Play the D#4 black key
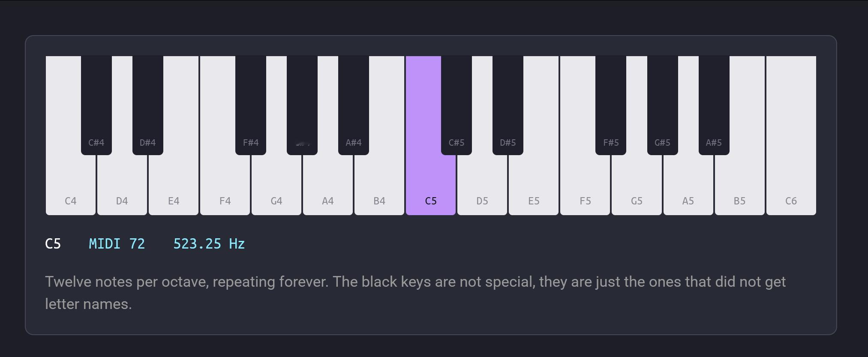Viewport: 868px width, 357px height. pos(148,105)
